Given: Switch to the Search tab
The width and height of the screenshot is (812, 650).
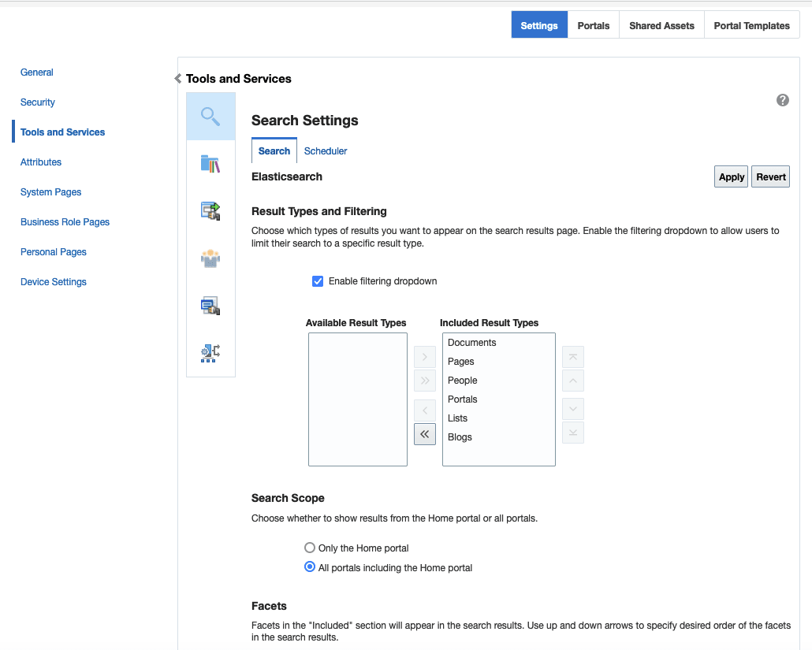Looking at the screenshot, I should coord(274,150).
